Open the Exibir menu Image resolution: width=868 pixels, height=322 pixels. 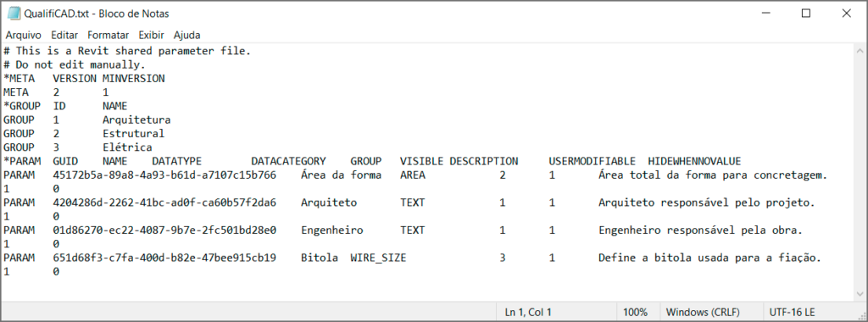(x=151, y=35)
